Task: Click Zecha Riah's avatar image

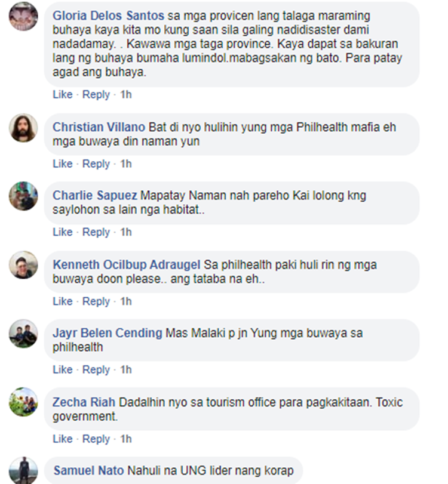Action: point(23,402)
